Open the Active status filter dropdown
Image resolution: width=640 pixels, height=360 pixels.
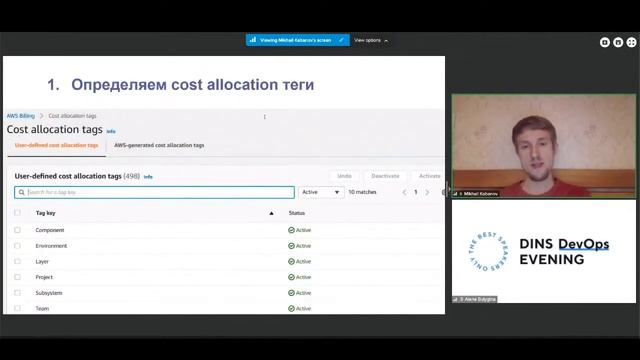(321, 192)
